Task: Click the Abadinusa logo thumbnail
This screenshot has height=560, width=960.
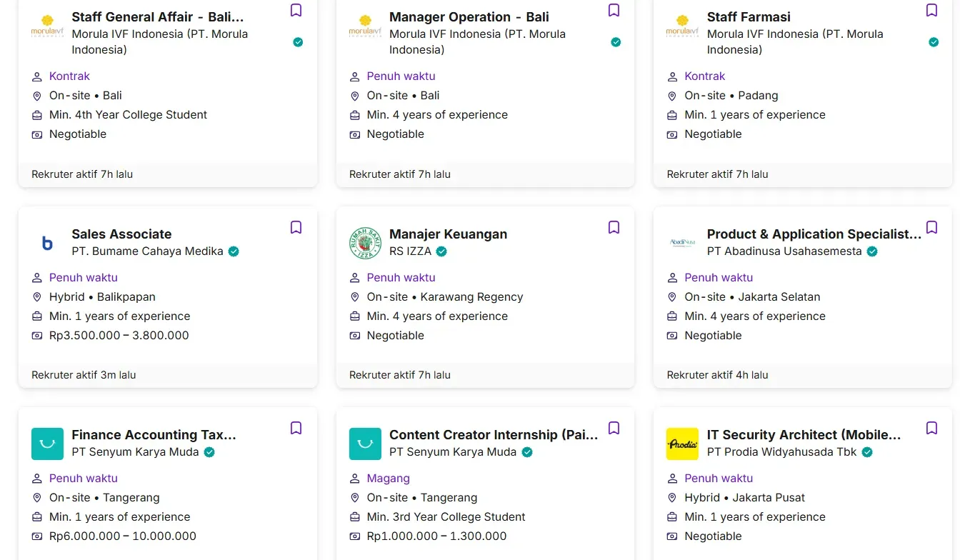Action: (x=682, y=243)
